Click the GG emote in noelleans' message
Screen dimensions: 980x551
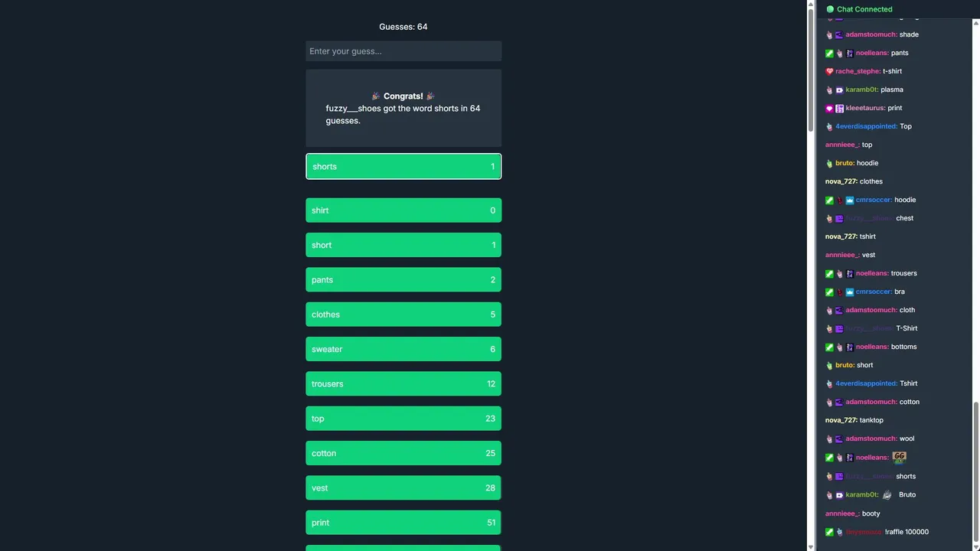[899, 457]
